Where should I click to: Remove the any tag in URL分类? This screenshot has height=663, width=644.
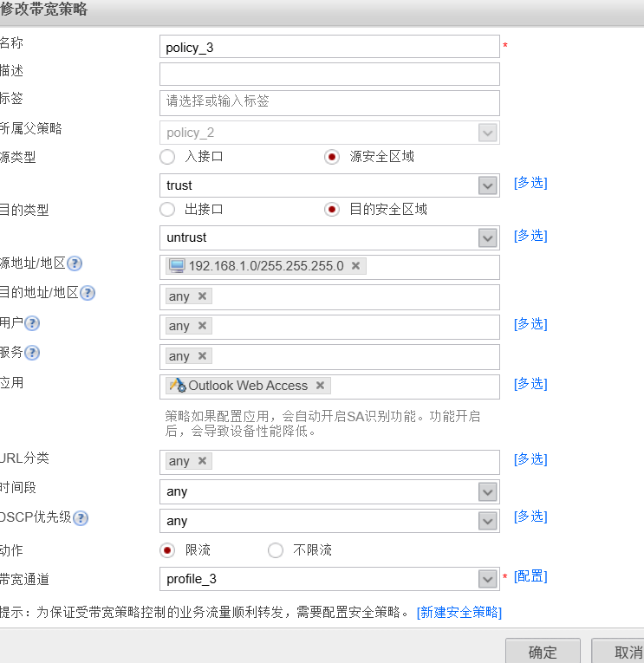[202, 460]
